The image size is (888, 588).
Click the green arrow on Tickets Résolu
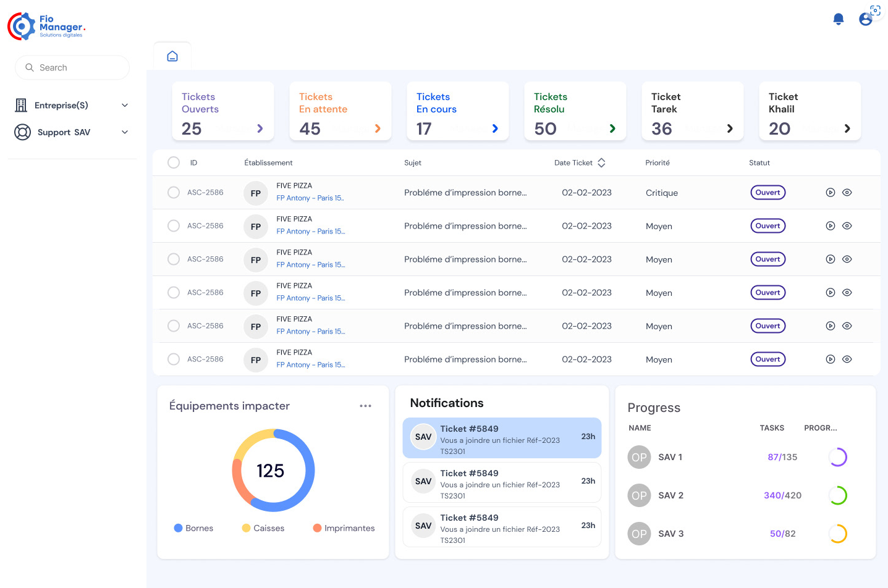click(x=612, y=128)
